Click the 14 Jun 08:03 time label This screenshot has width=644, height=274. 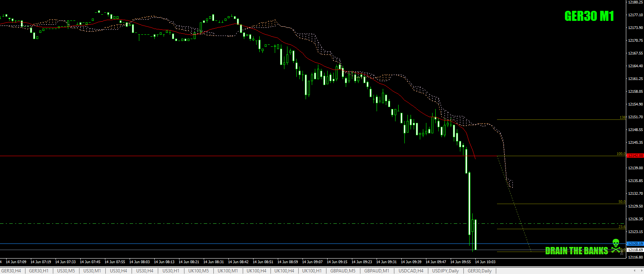click(140, 262)
